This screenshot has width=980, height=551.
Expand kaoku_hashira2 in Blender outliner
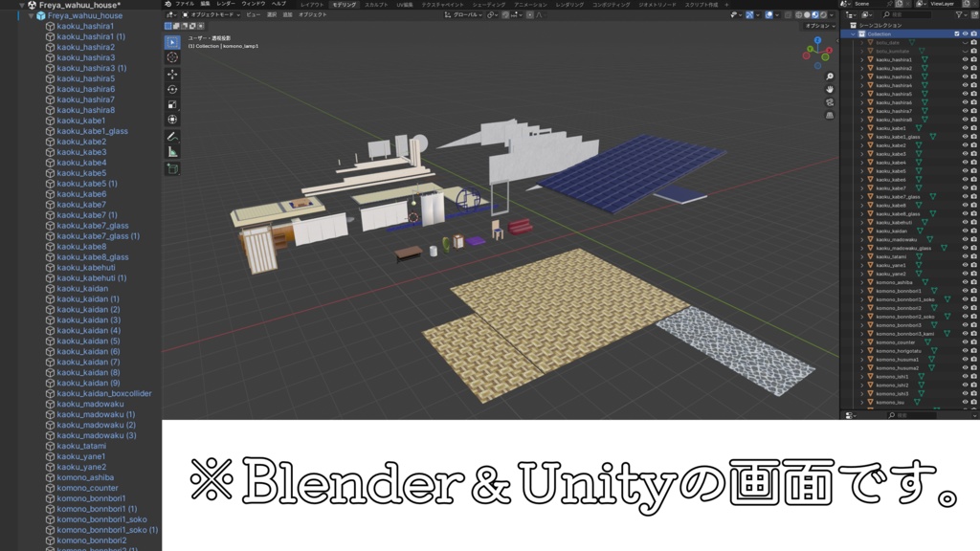point(862,68)
